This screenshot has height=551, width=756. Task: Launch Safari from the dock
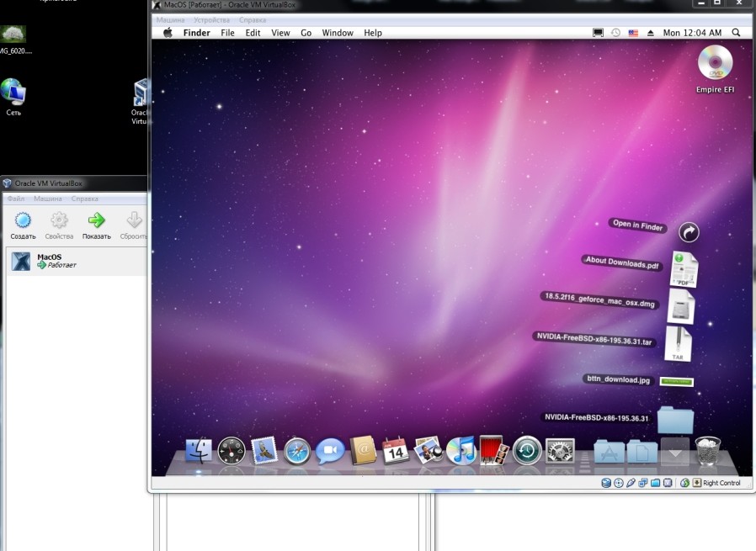297,452
